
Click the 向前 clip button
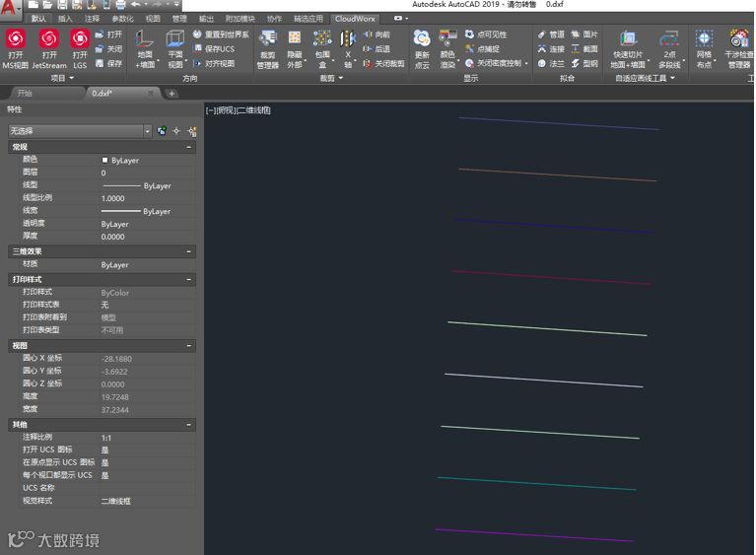(x=378, y=35)
